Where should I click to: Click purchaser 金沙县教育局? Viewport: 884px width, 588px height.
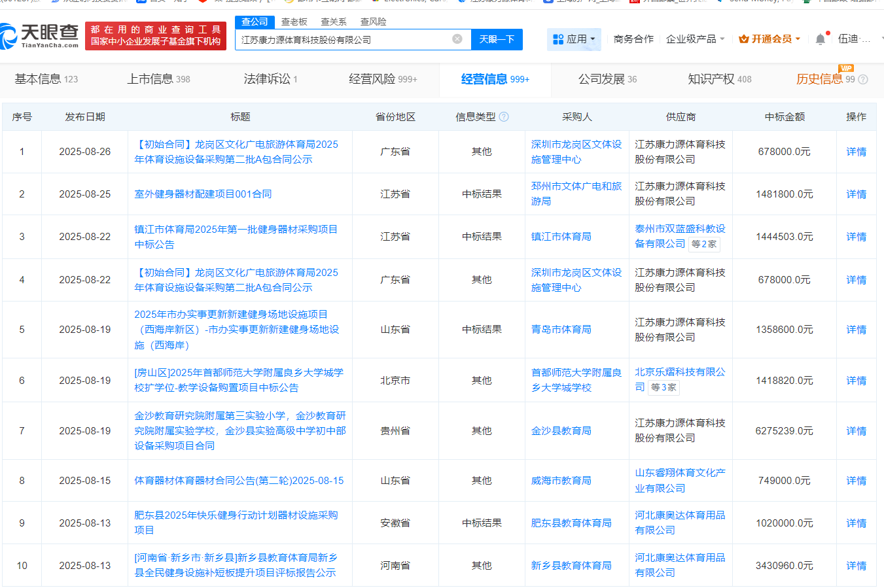click(x=561, y=431)
